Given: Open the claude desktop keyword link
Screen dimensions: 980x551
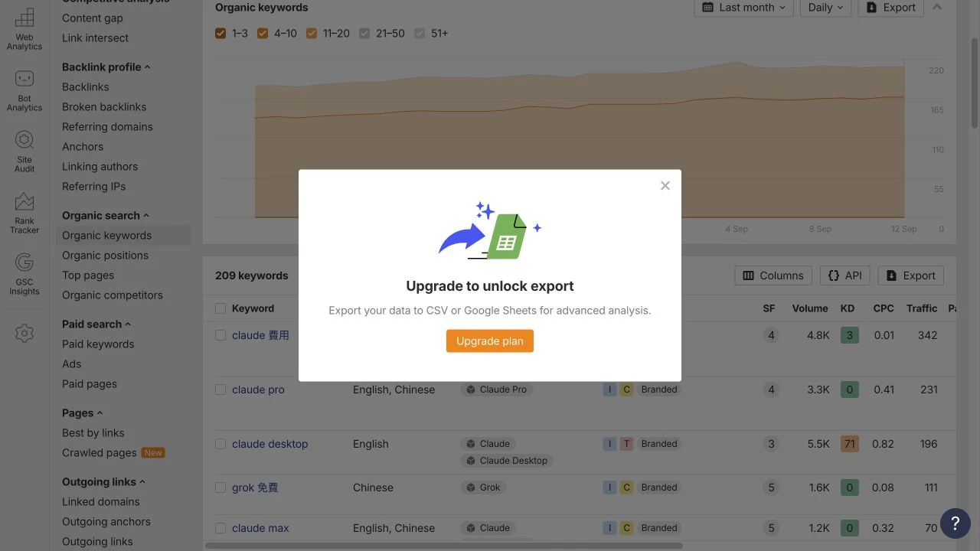Looking at the screenshot, I should coord(269,444).
